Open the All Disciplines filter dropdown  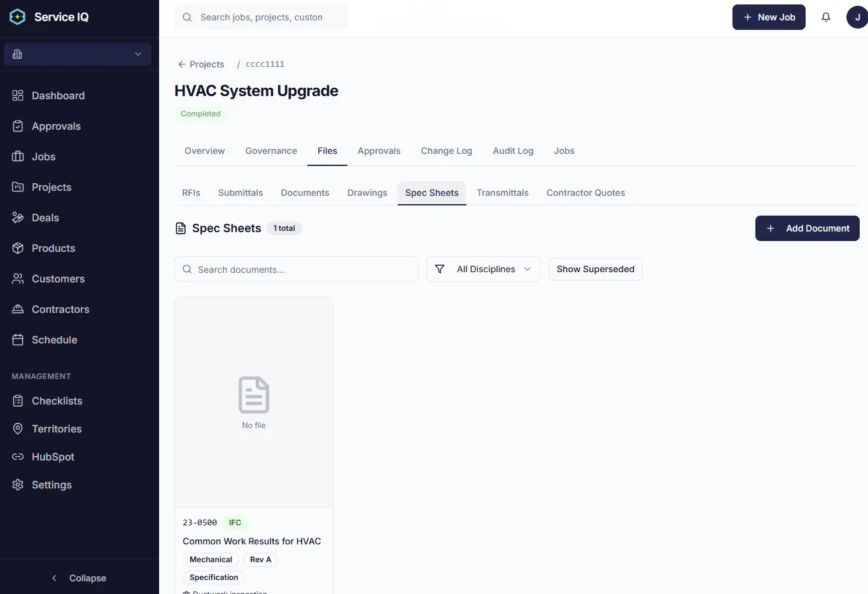pyautogui.click(x=484, y=269)
